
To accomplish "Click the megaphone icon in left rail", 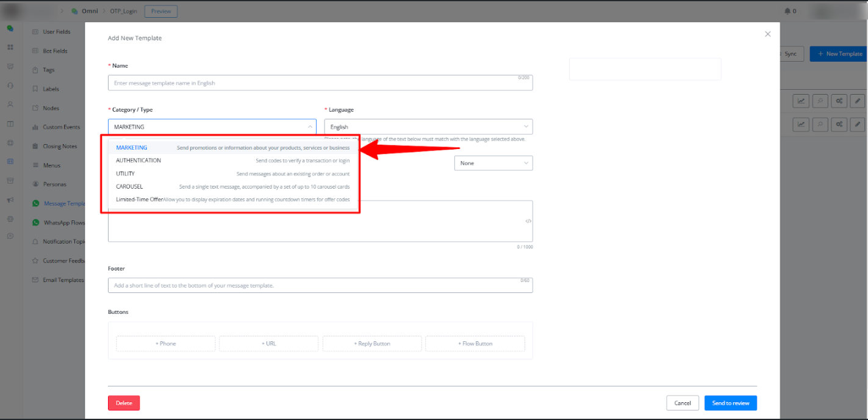I will point(10,200).
